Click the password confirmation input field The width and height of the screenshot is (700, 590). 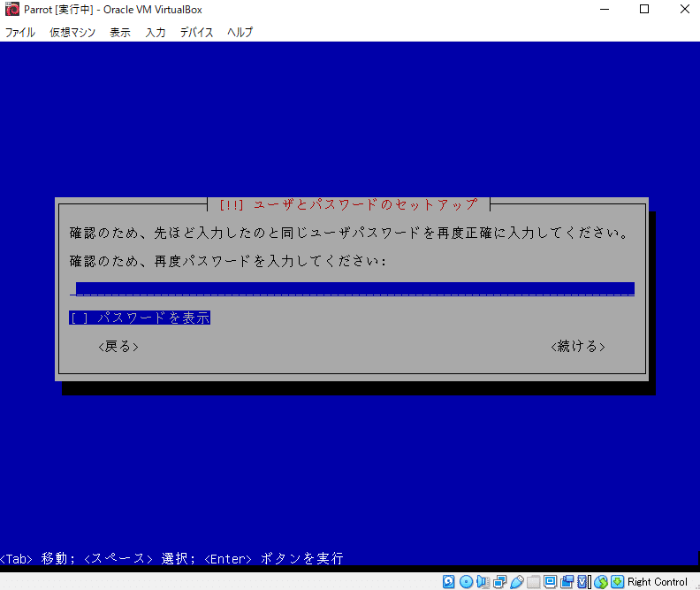[353, 289]
